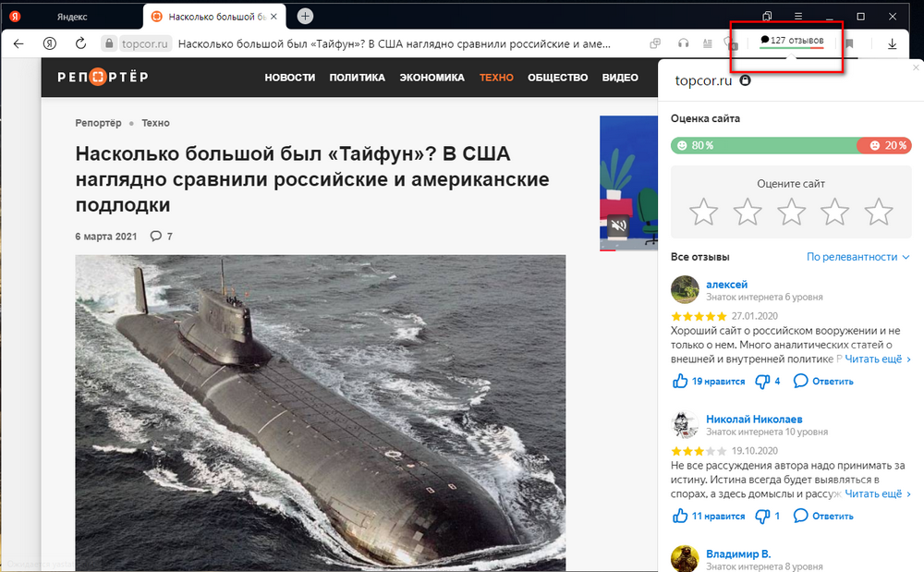This screenshot has height=572, width=924.
Task: Open the ПОЛИТИКА menu section
Action: pyautogui.click(x=357, y=78)
